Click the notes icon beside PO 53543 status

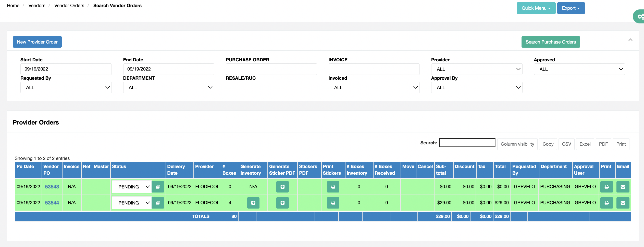[158, 187]
